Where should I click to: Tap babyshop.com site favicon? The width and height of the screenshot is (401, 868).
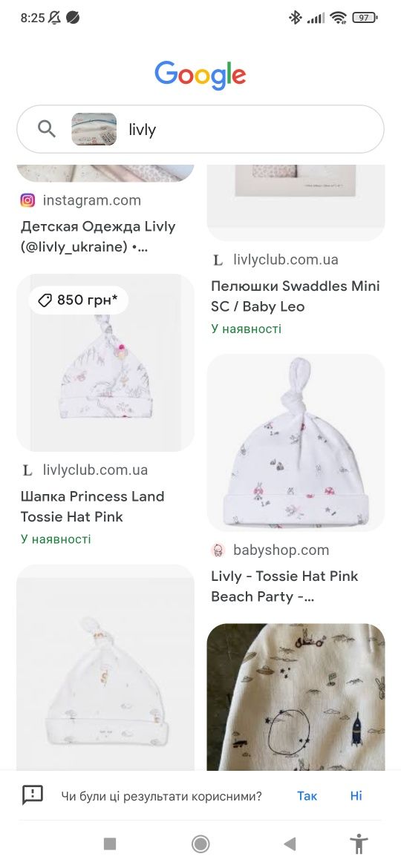pyautogui.click(x=218, y=550)
